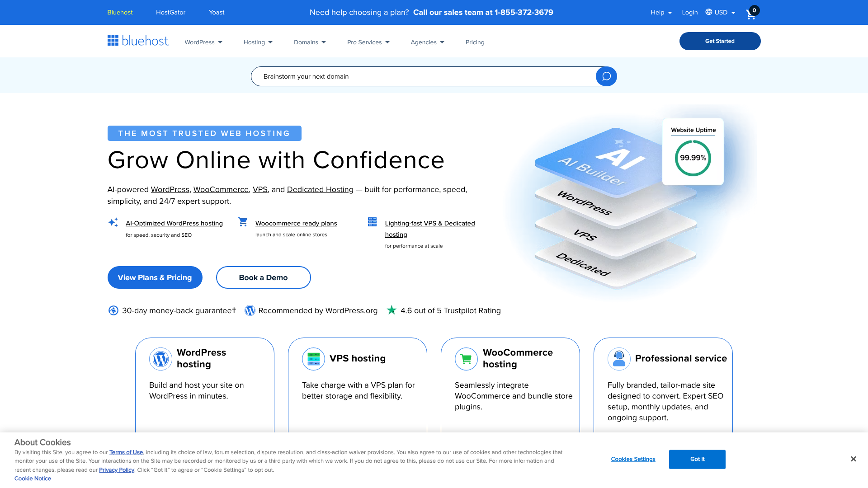Click the View Plans & Pricing button
This screenshot has width=868, height=488.
point(155,277)
